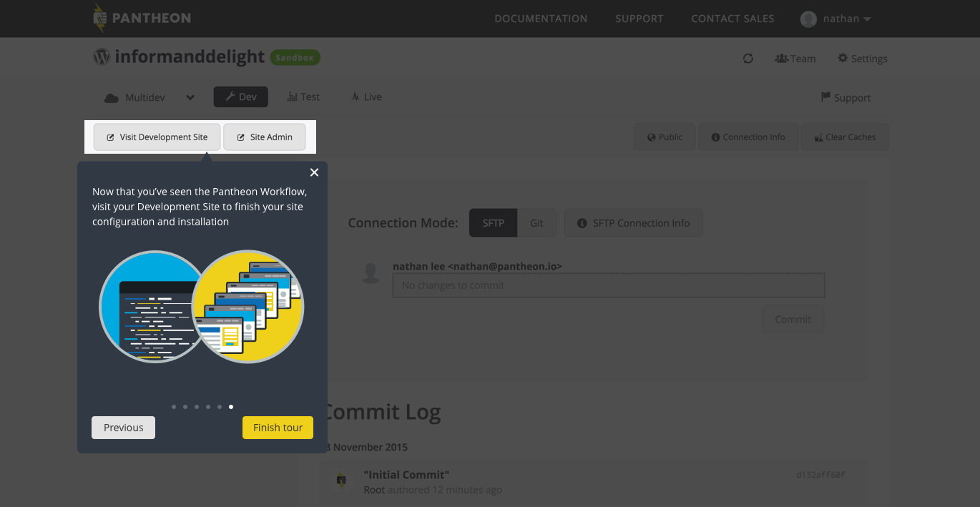This screenshot has width=980, height=507.
Task: Click the pulse icon on Live tab
Action: (x=355, y=97)
